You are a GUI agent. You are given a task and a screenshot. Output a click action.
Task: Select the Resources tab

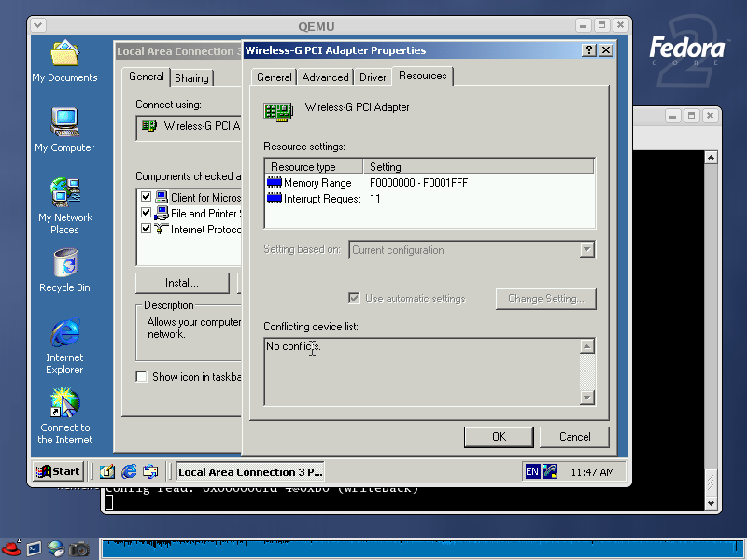pyautogui.click(x=423, y=76)
